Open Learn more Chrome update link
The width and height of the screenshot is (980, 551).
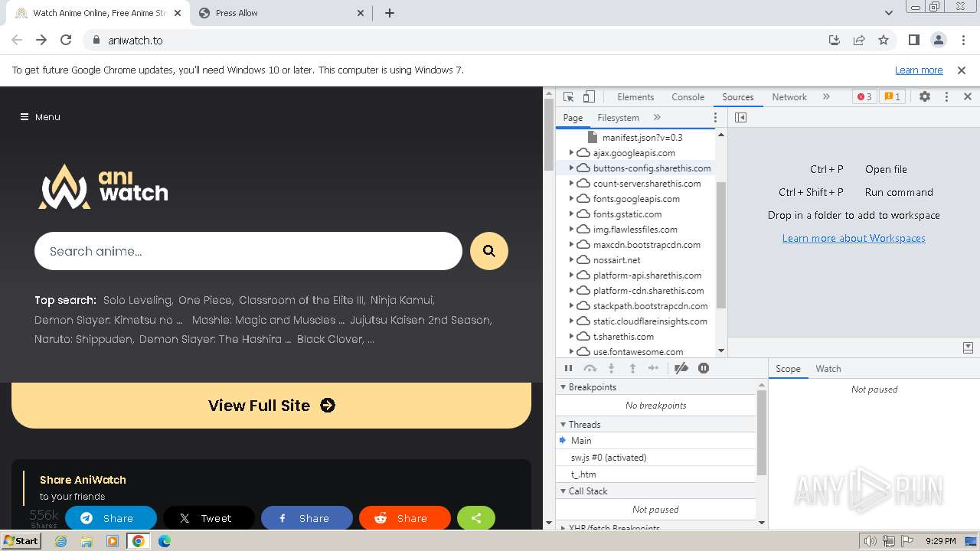919,70
